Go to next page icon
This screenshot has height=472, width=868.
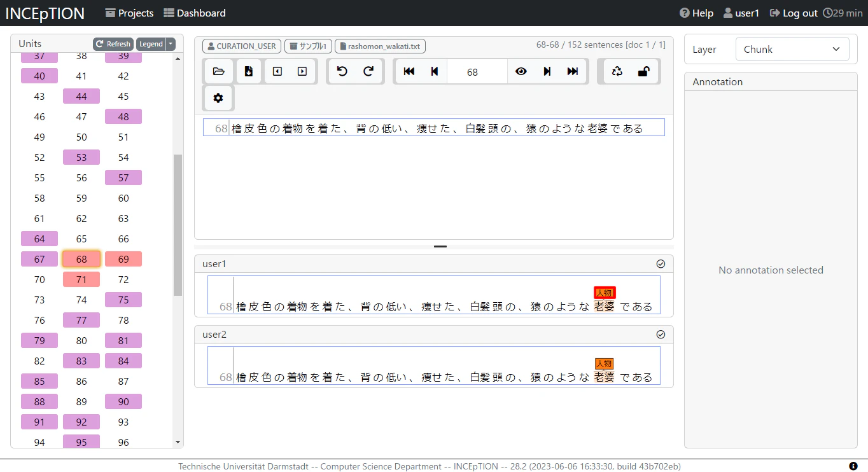pyautogui.click(x=547, y=71)
